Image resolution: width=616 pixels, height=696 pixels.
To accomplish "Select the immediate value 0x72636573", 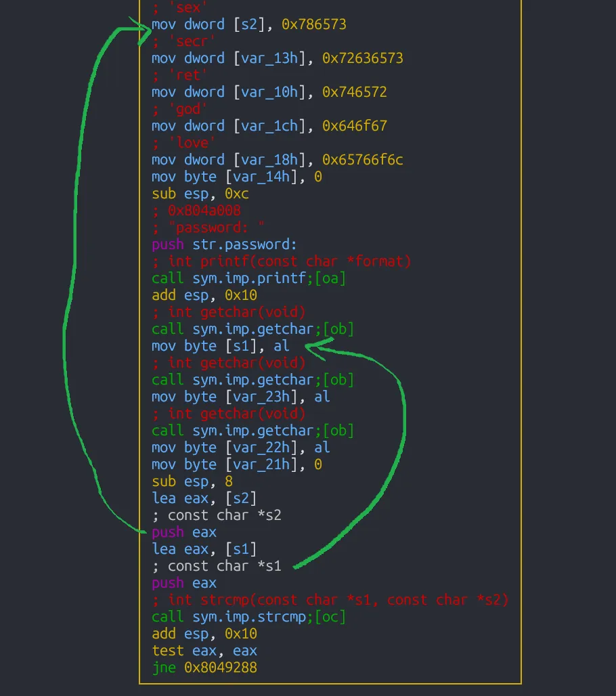I will 362,58.
